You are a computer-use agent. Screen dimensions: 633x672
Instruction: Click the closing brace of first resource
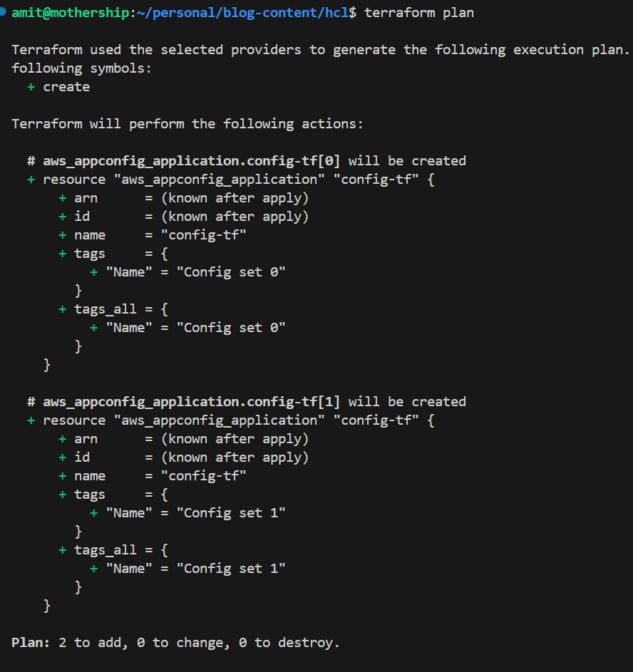pyautogui.click(x=47, y=365)
